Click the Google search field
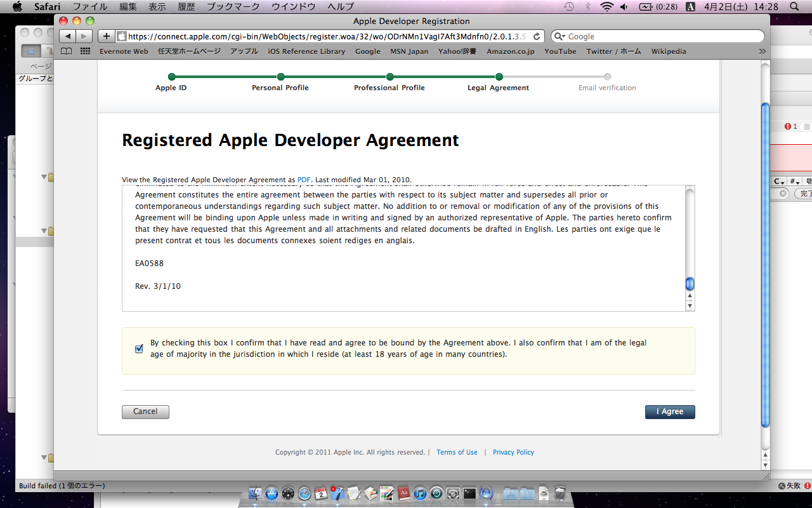The image size is (812, 508). click(657, 37)
